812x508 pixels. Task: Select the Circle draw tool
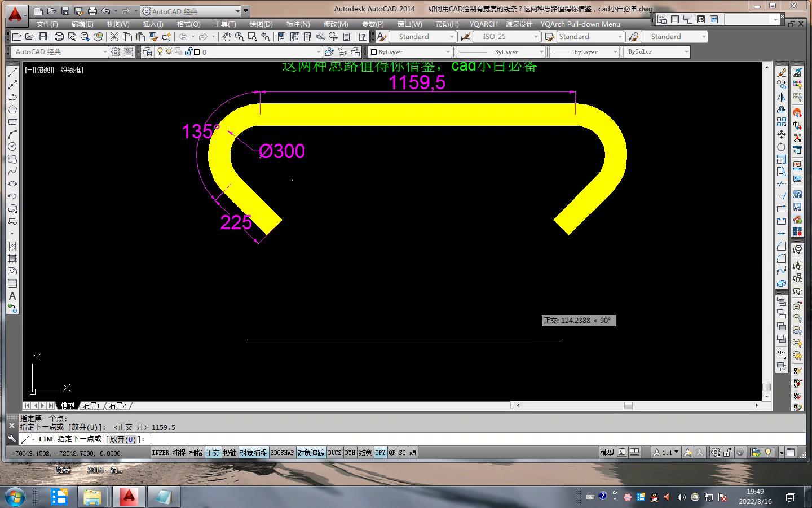click(x=12, y=147)
